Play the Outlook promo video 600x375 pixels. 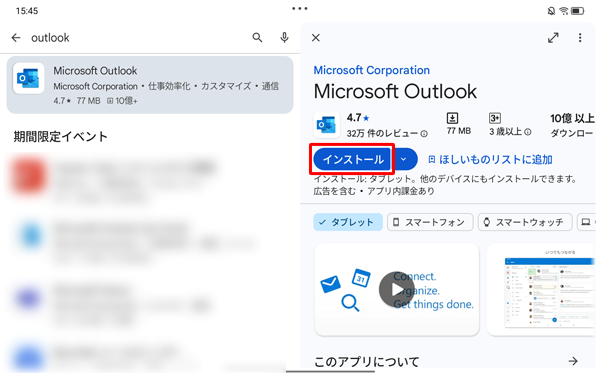(396, 290)
